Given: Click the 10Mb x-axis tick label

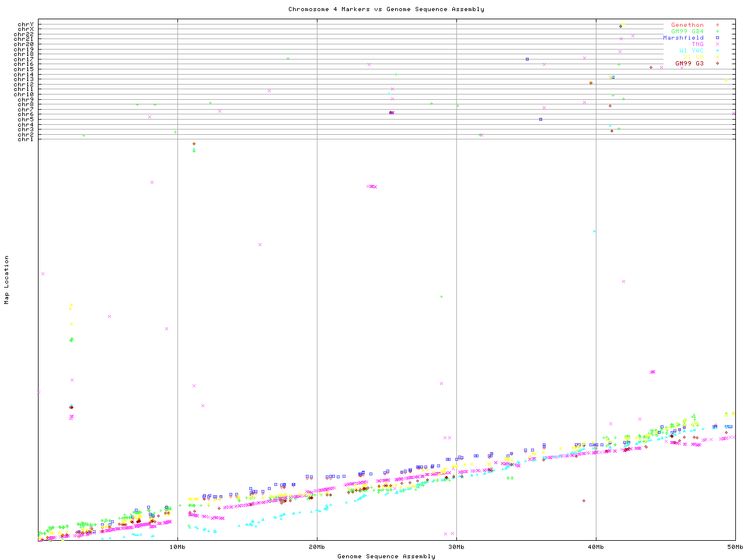Looking at the screenshot, I should coord(177,547).
